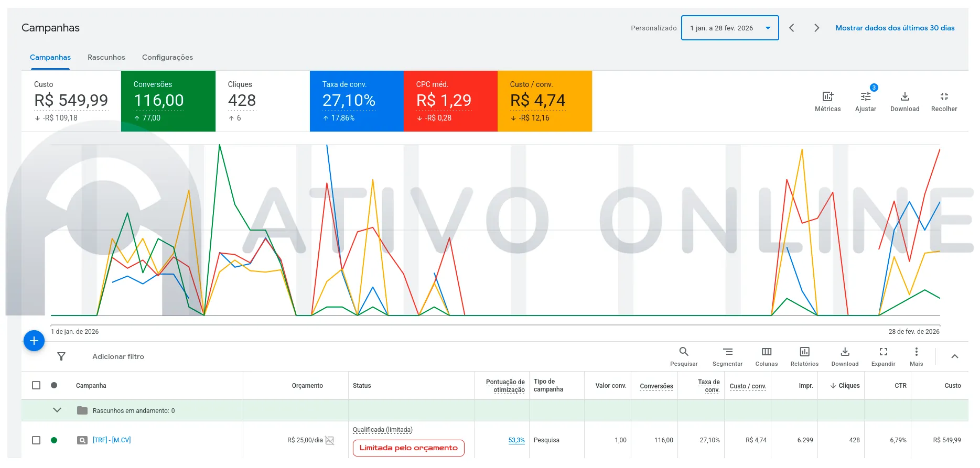Click the blue plus new campaign button
Screen dimensions: 980x468
[x=34, y=341]
